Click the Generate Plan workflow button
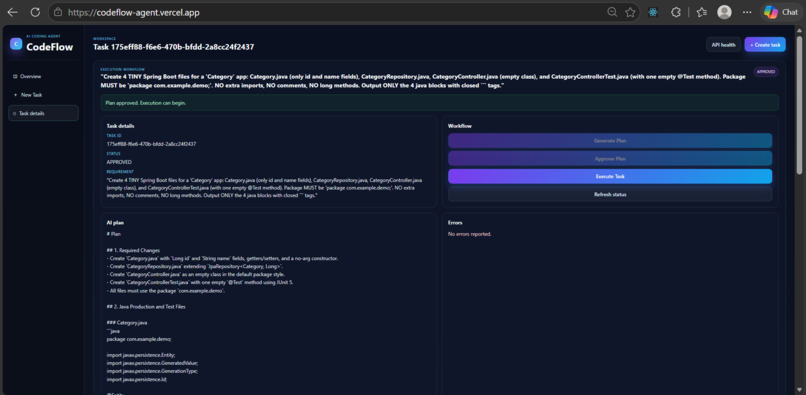The height and width of the screenshot is (395, 806). pyautogui.click(x=610, y=140)
